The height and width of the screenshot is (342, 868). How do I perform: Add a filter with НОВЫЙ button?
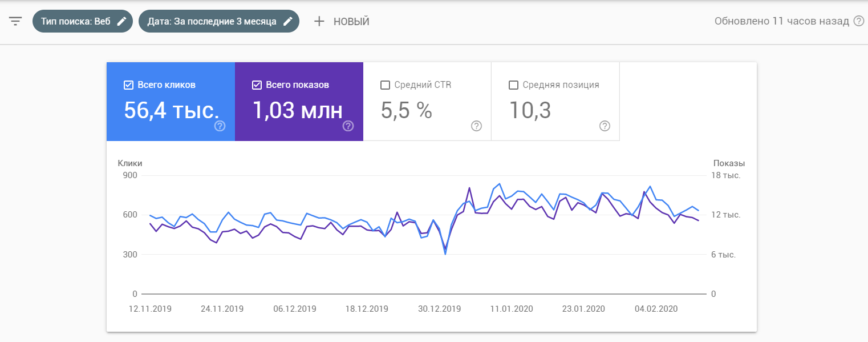(x=342, y=21)
